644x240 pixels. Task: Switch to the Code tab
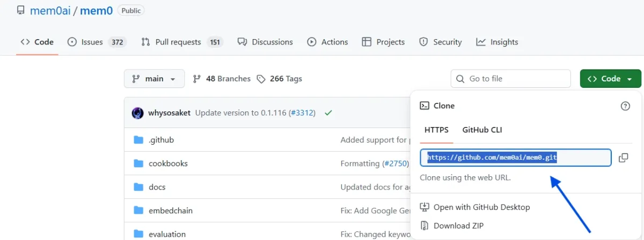tap(37, 42)
